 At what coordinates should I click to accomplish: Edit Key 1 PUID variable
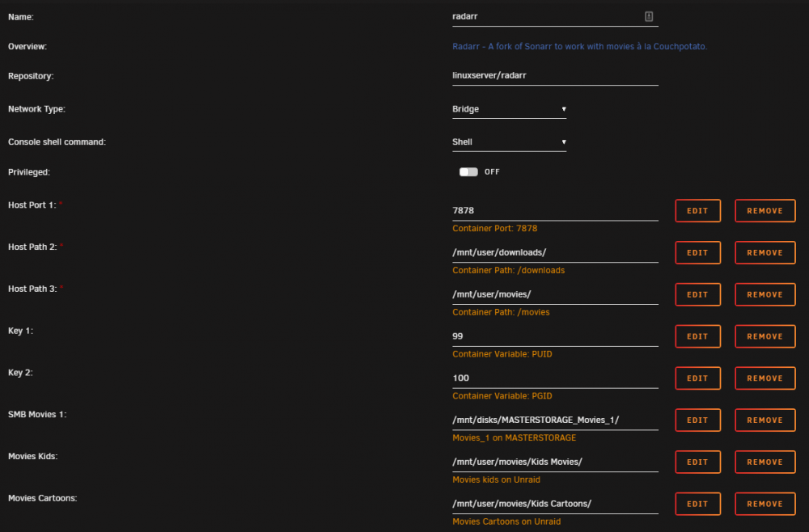click(697, 336)
